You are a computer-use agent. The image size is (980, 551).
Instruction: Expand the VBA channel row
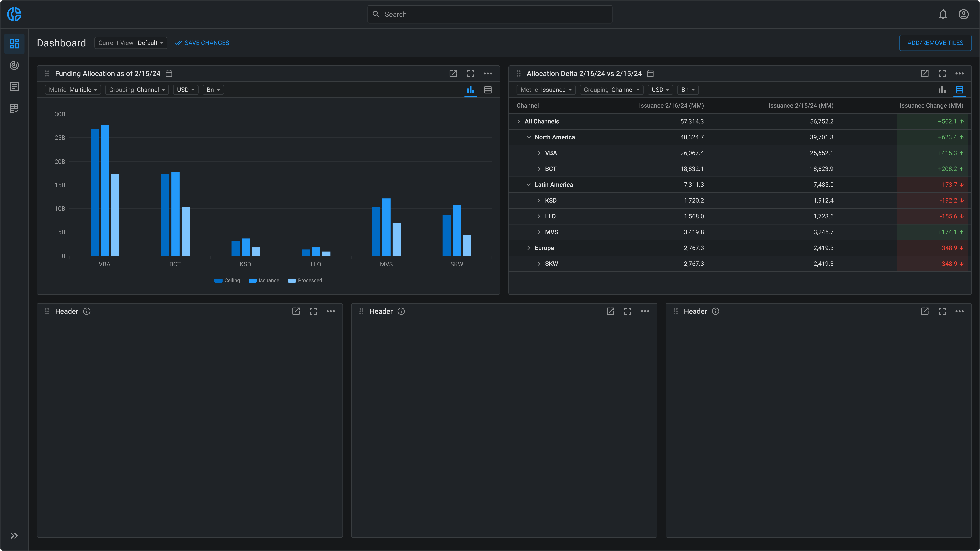(x=539, y=153)
